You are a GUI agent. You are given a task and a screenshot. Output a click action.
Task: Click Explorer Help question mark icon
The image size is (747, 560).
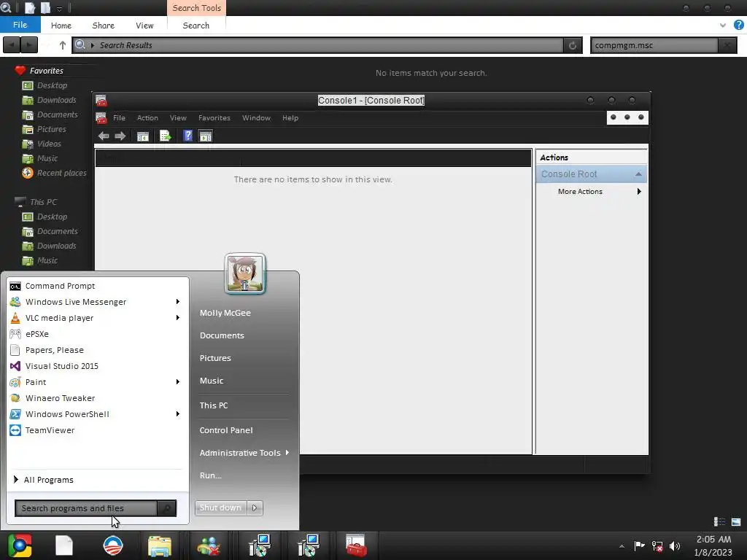pos(738,26)
